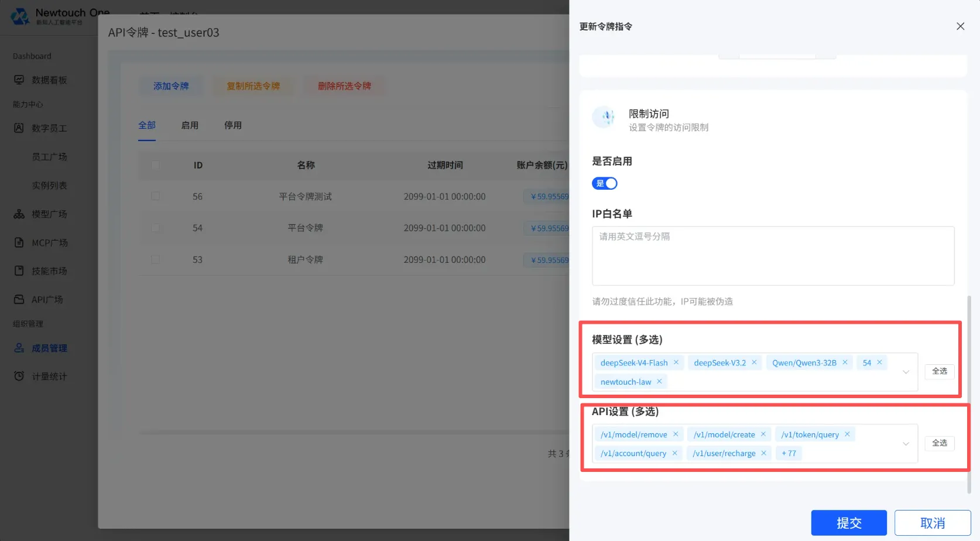Click the 数据看板 sidebar icon
Viewport: 980px width, 541px height.
[19, 80]
